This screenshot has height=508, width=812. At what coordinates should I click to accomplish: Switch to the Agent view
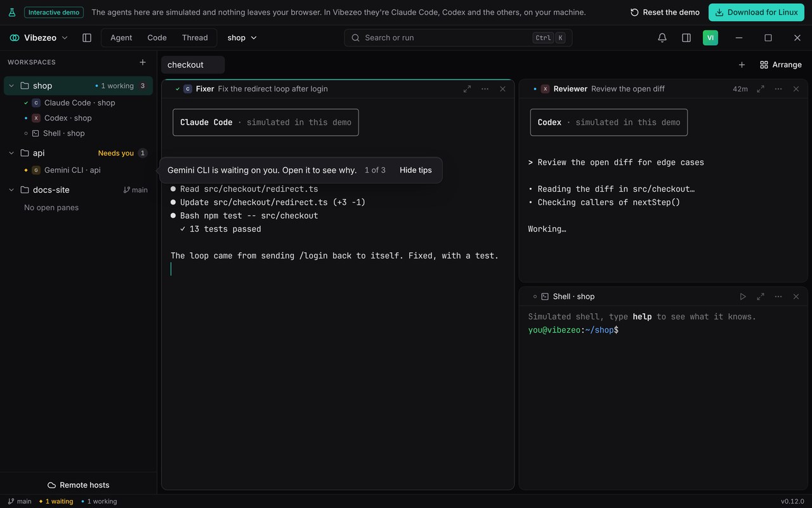121,38
